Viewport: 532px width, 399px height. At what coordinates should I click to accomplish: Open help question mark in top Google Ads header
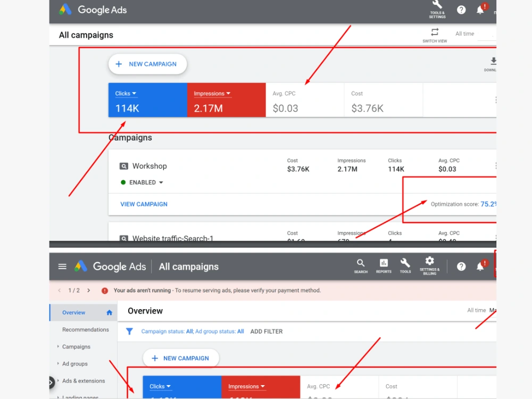pos(461,10)
